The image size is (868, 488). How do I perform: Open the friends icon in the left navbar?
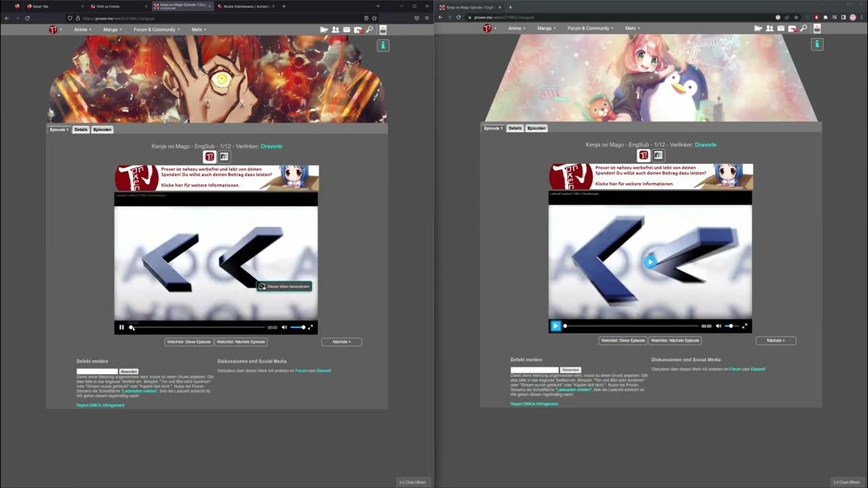[x=336, y=30]
